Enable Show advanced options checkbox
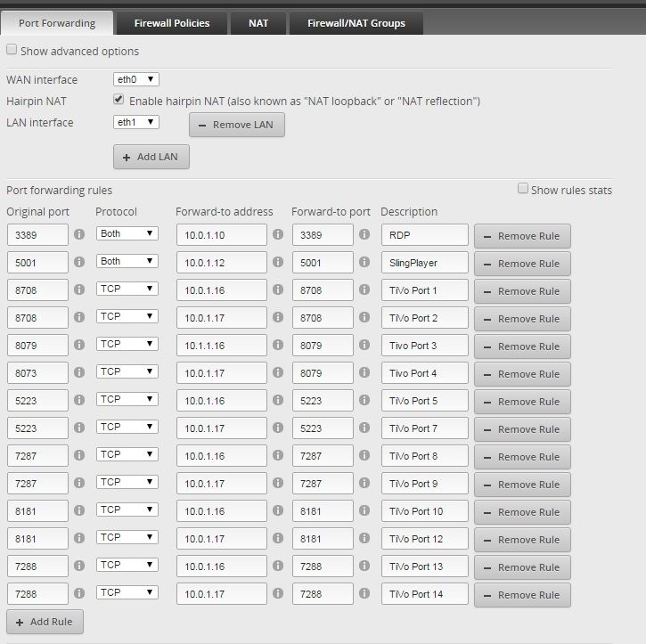 pyautogui.click(x=12, y=49)
